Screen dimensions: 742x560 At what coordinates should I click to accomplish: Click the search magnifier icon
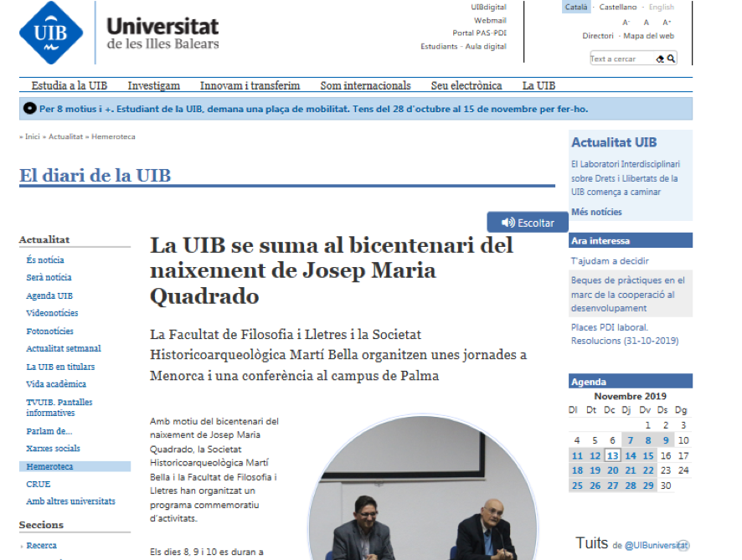671,59
